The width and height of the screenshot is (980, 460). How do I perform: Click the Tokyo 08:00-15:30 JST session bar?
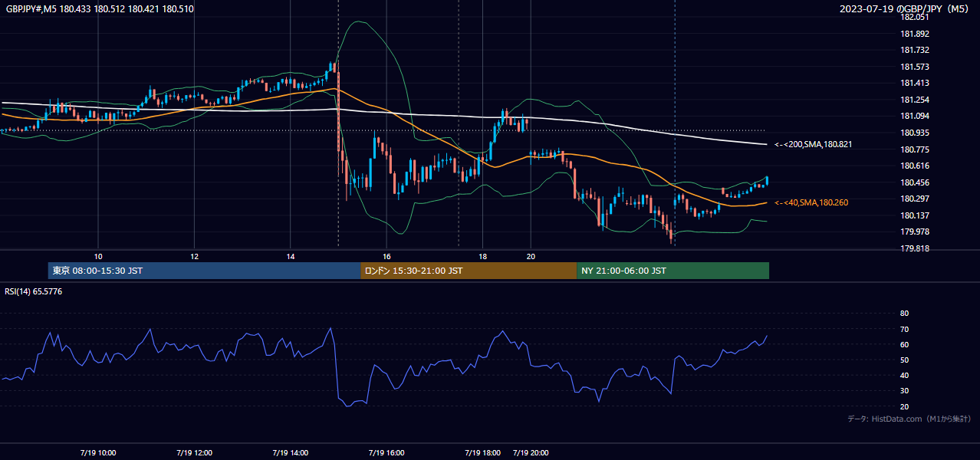coord(204,271)
